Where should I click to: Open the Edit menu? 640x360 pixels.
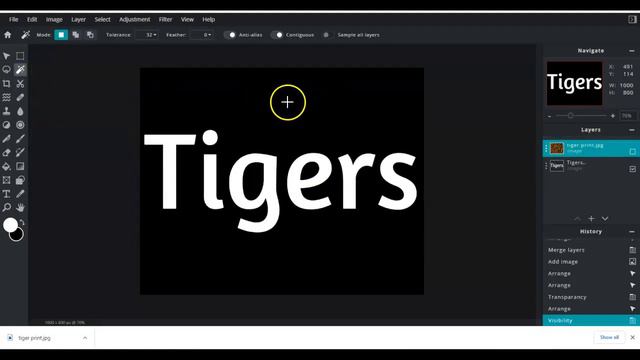(x=32, y=20)
